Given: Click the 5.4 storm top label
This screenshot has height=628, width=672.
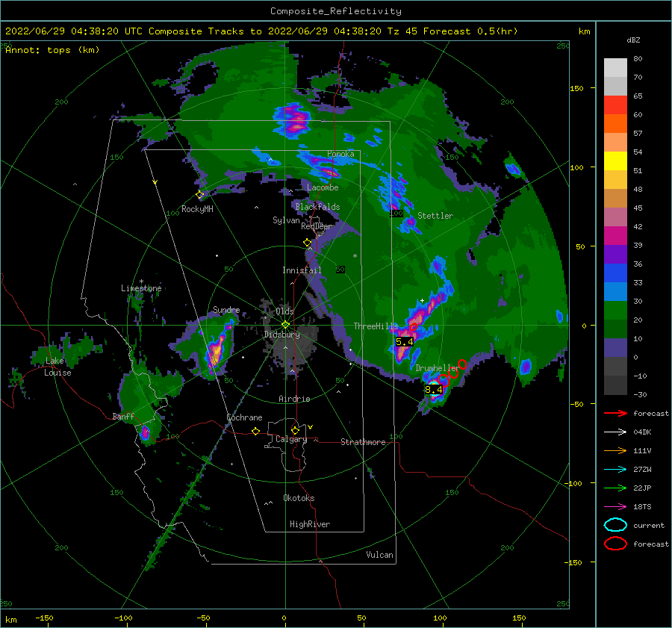Looking at the screenshot, I should 404,342.
